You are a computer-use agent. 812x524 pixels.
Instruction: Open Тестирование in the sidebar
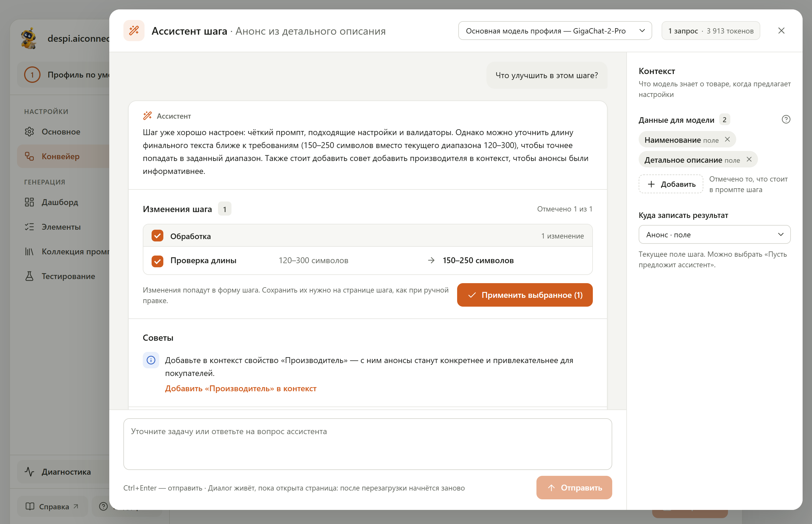point(63,276)
